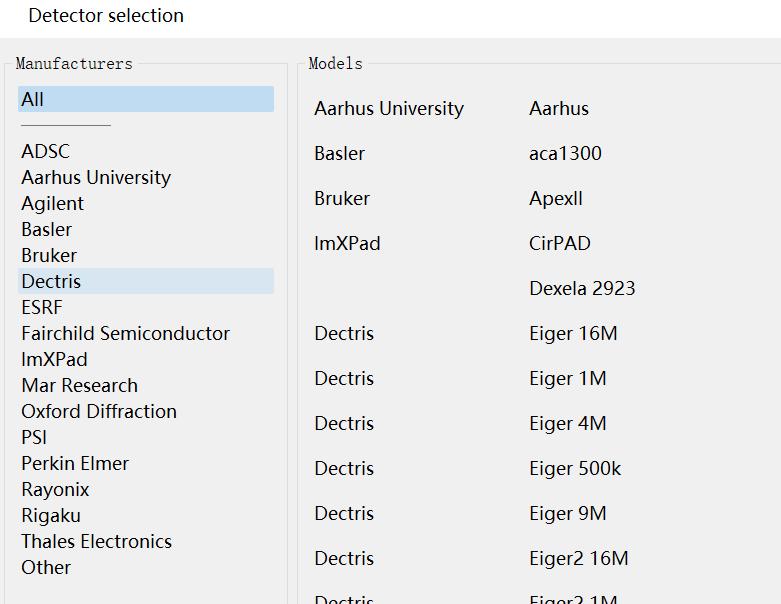Choose ESRF manufacturer entry
The width and height of the screenshot is (781, 604).
[42, 307]
